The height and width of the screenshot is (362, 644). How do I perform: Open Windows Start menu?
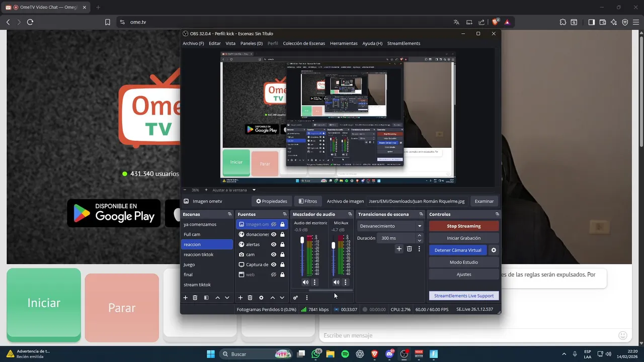click(x=211, y=354)
